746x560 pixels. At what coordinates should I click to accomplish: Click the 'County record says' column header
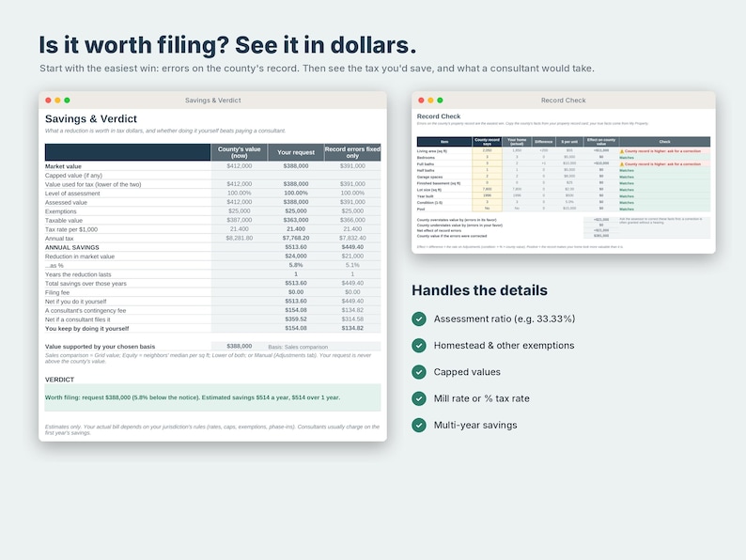pyautogui.click(x=488, y=142)
